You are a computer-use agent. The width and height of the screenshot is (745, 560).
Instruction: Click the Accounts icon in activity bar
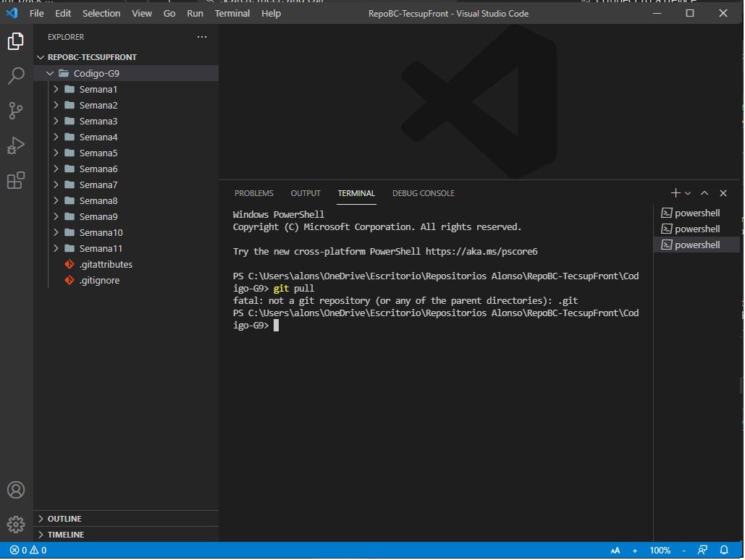[x=15, y=490]
